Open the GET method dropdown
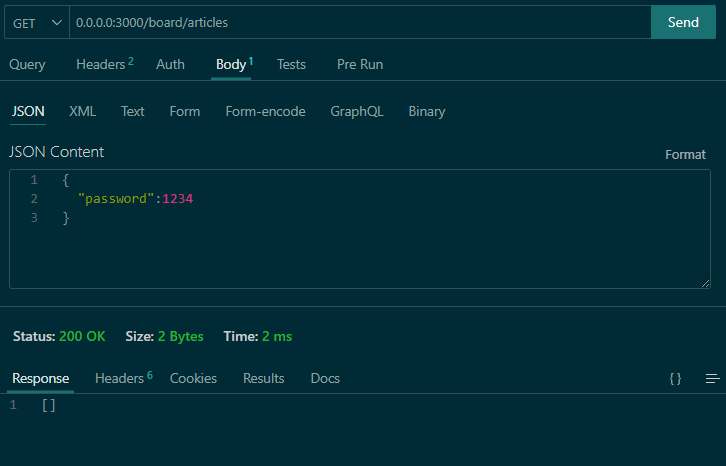Screen dimensions: 726x466 coord(37,23)
